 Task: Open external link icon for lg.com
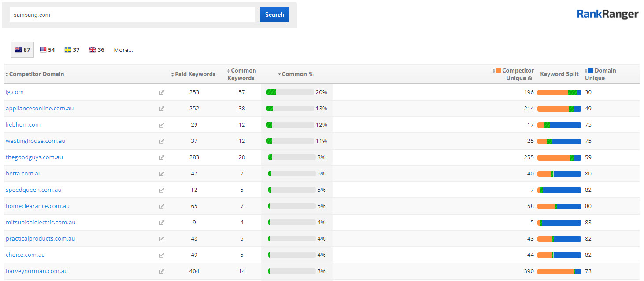[162, 92]
